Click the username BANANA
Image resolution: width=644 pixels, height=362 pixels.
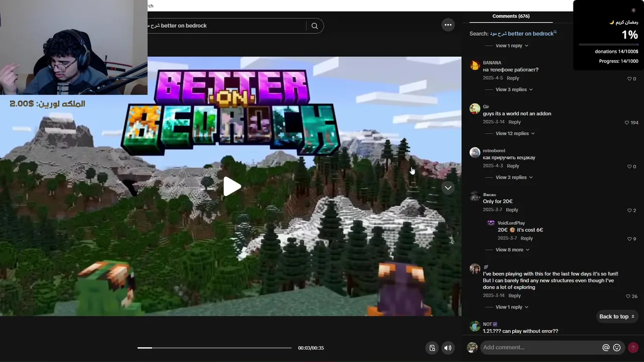(x=492, y=63)
